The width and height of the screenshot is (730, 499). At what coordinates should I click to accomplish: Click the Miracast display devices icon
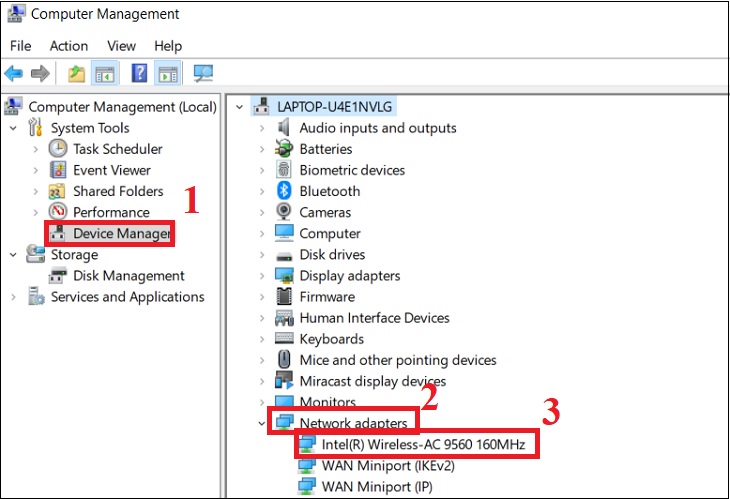284,380
